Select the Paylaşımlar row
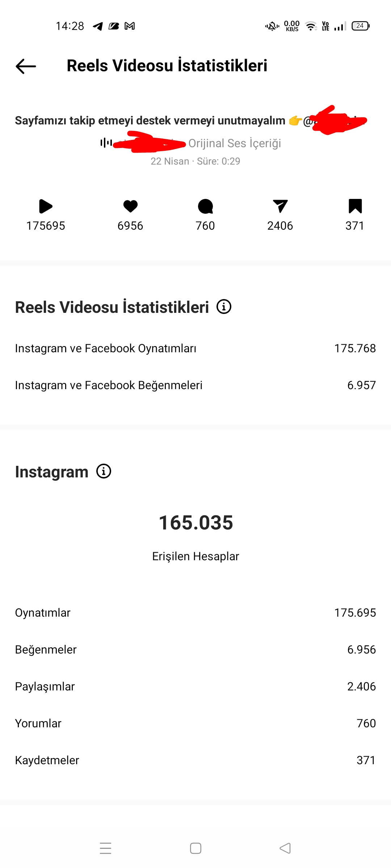The image size is (391, 868). click(x=195, y=686)
